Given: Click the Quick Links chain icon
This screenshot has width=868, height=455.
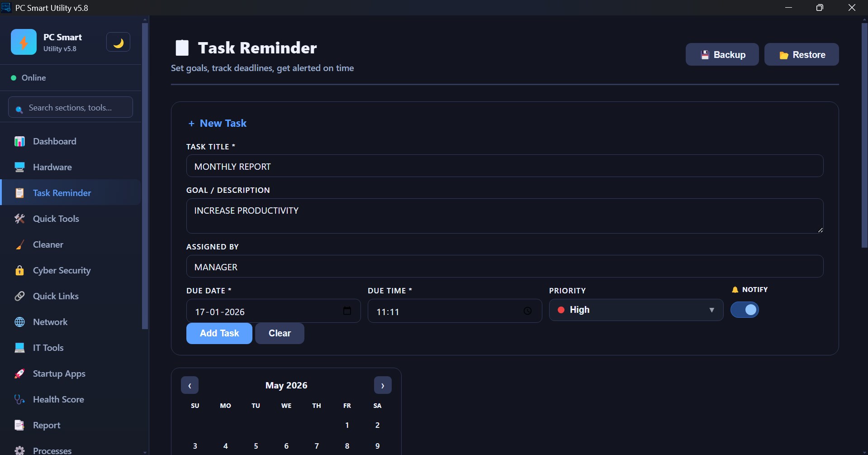Looking at the screenshot, I should pyautogui.click(x=19, y=296).
